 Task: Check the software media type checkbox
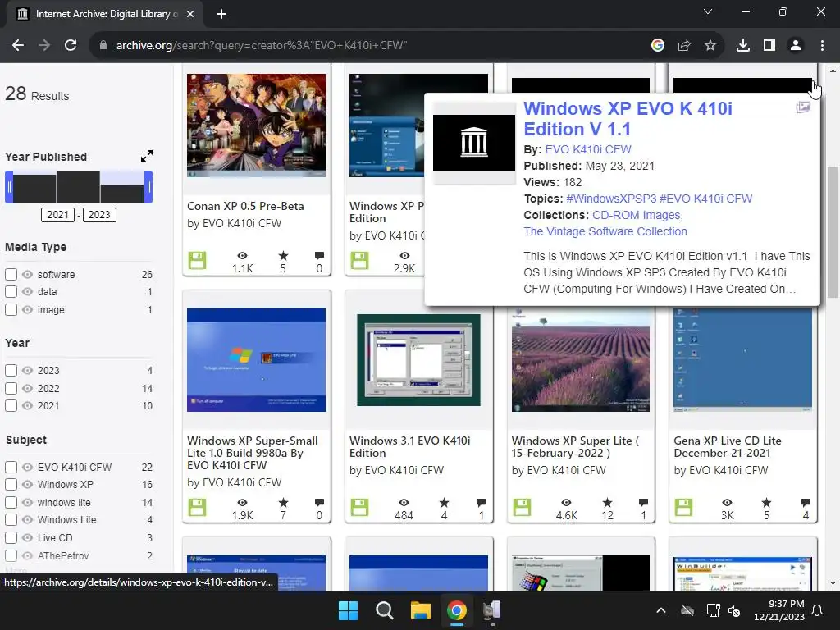[11, 274]
